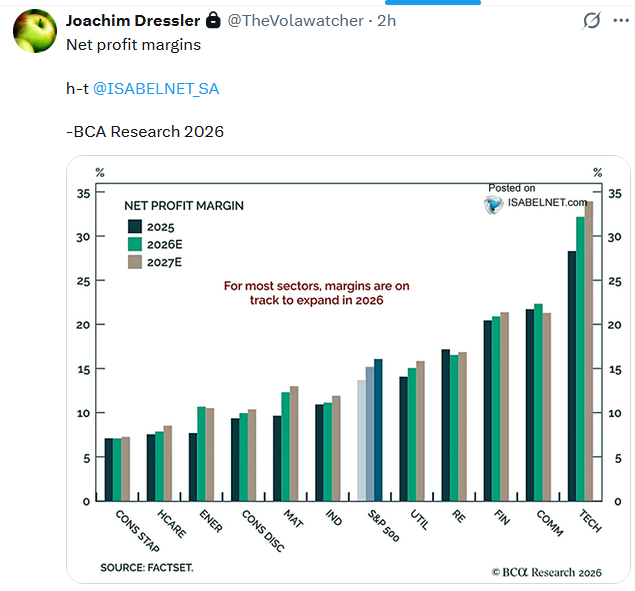Click the 2025 dark legend swatch

[x=135, y=226]
